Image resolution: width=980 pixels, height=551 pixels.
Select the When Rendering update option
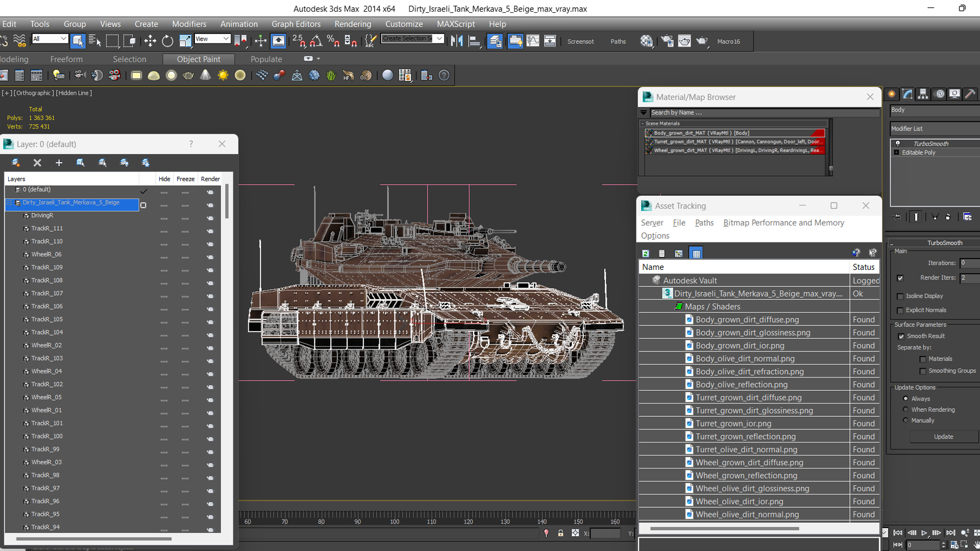905,409
